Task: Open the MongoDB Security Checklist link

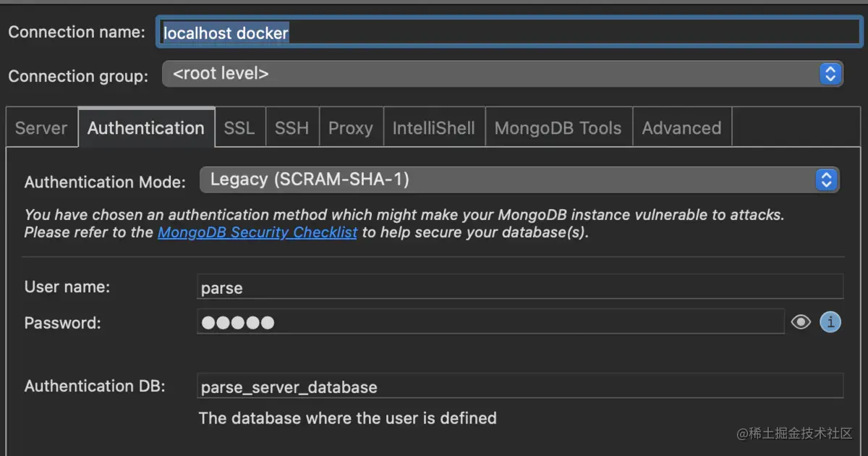Action: [258, 232]
